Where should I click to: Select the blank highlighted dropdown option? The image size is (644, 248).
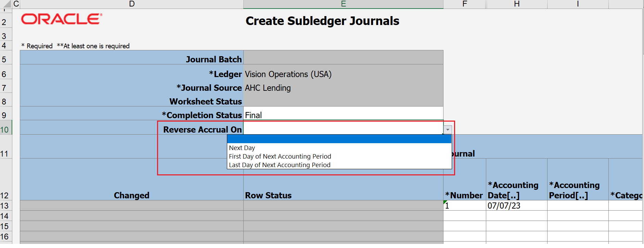tap(339, 139)
